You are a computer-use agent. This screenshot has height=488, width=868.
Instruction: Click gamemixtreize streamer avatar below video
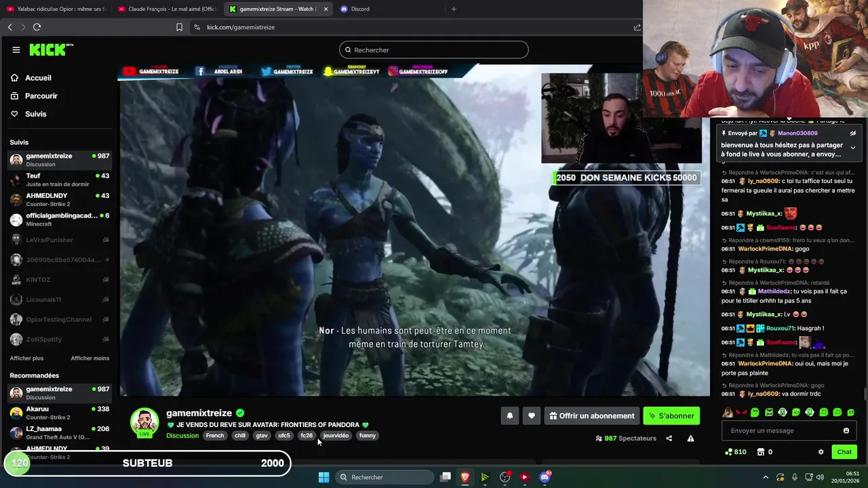(x=144, y=422)
